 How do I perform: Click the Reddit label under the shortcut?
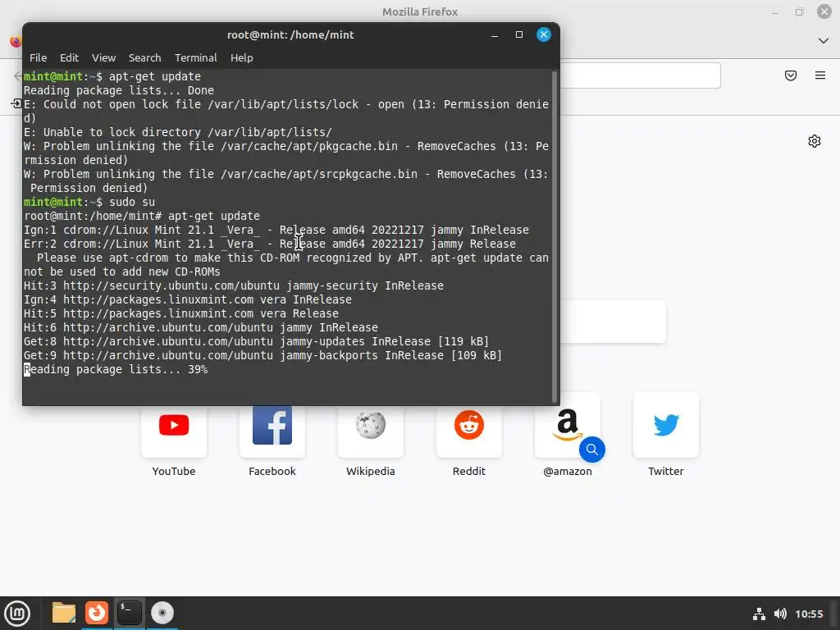(469, 472)
